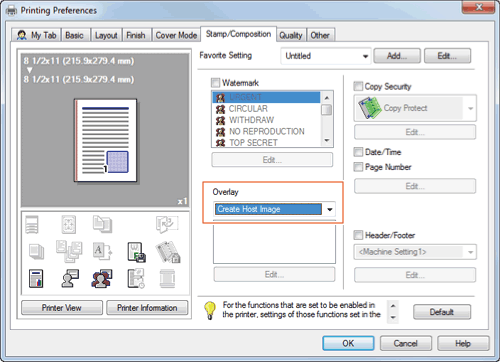The image size is (500, 362).
Task: Click the Printer View button
Action: (62, 308)
